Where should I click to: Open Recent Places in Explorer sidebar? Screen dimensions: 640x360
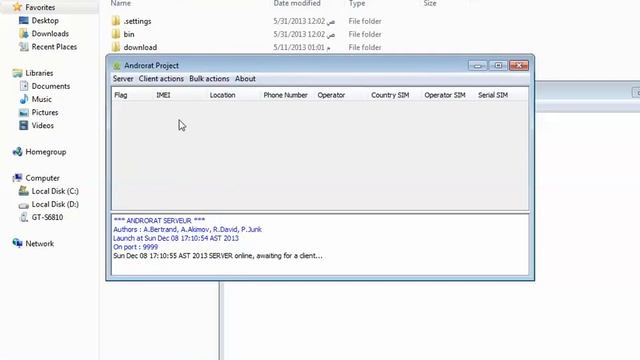tap(54, 47)
